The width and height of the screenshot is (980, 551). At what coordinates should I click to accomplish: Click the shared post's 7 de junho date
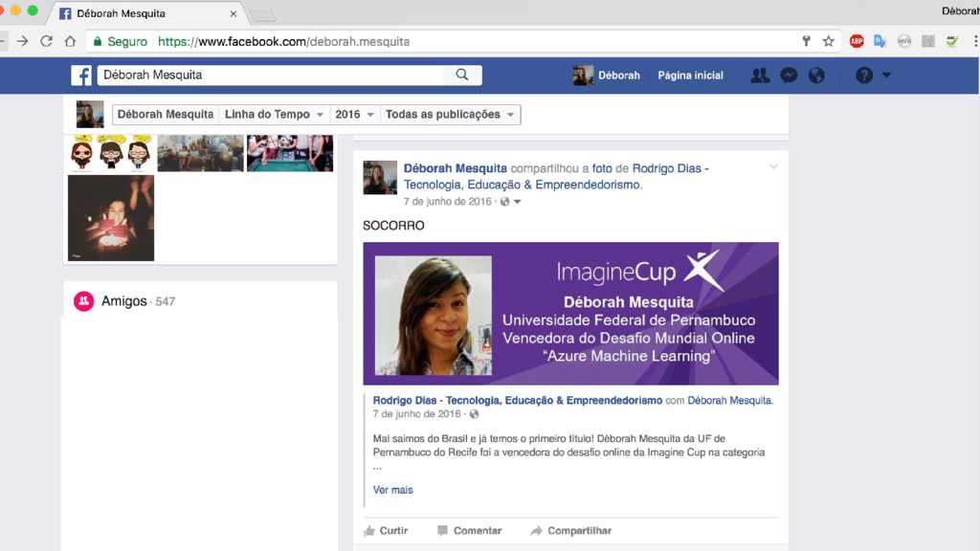coord(417,414)
